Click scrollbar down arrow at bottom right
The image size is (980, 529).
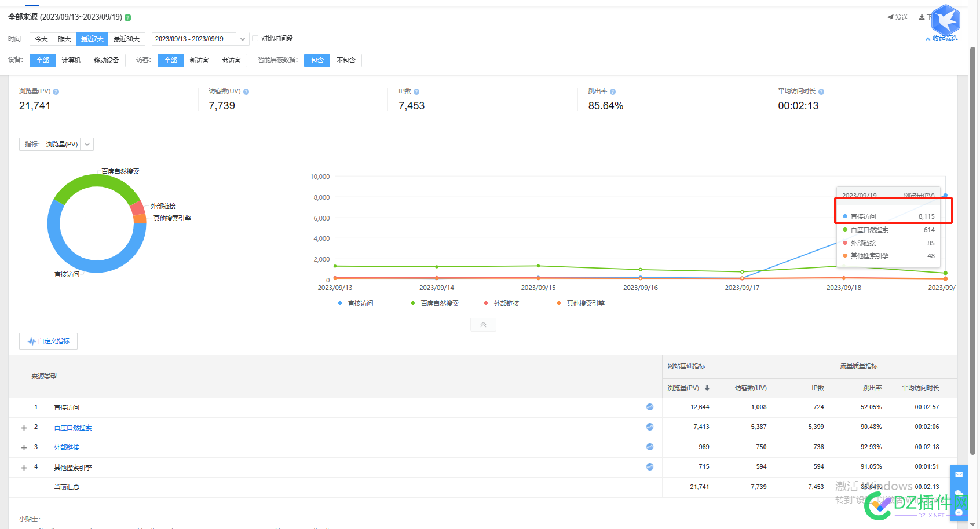click(973, 525)
